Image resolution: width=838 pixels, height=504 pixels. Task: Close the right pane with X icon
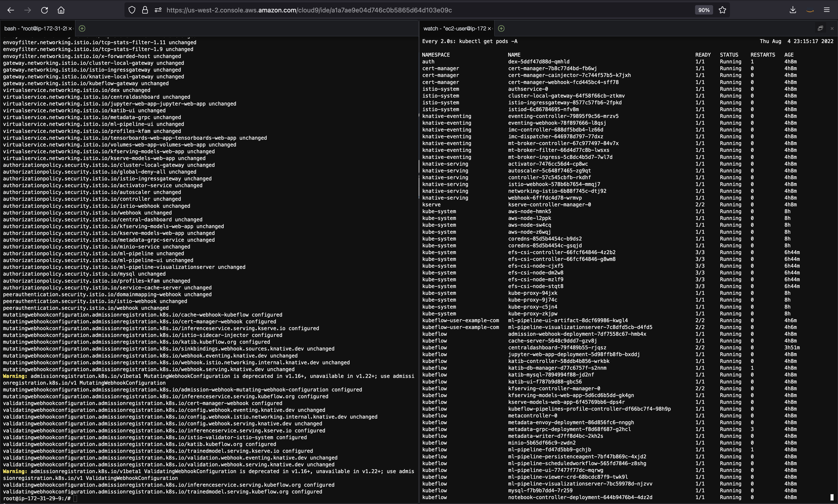pyautogui.click(x=832, y=29)
